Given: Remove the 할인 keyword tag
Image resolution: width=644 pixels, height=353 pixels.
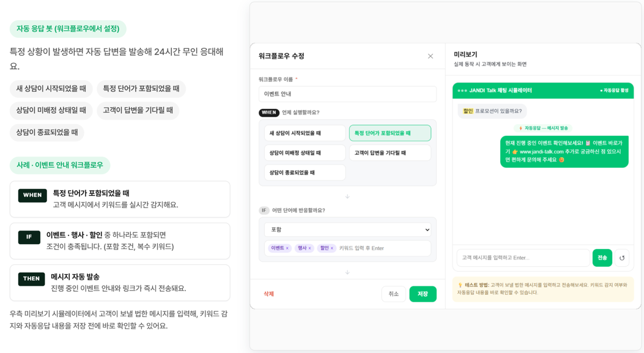Looking at the screenshot, I should [x=332, y=248].
